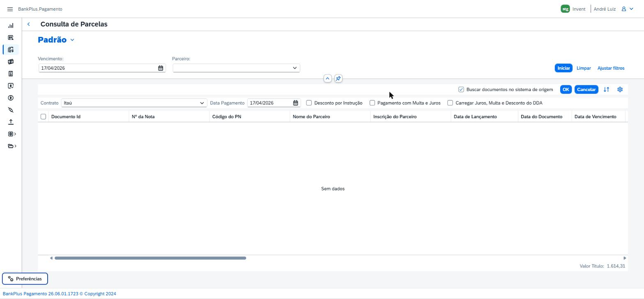Click the horizontal table scrollbar thumb
Image resolution: width=644 pixels, height=299 pixels.
(x=150, y=258)
